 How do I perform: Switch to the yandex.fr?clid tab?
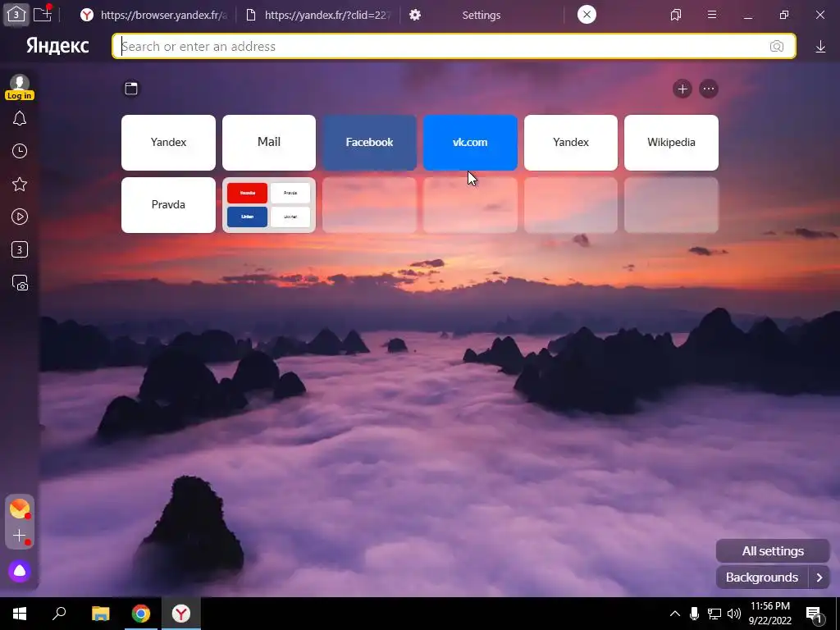(x=319, y=15)
